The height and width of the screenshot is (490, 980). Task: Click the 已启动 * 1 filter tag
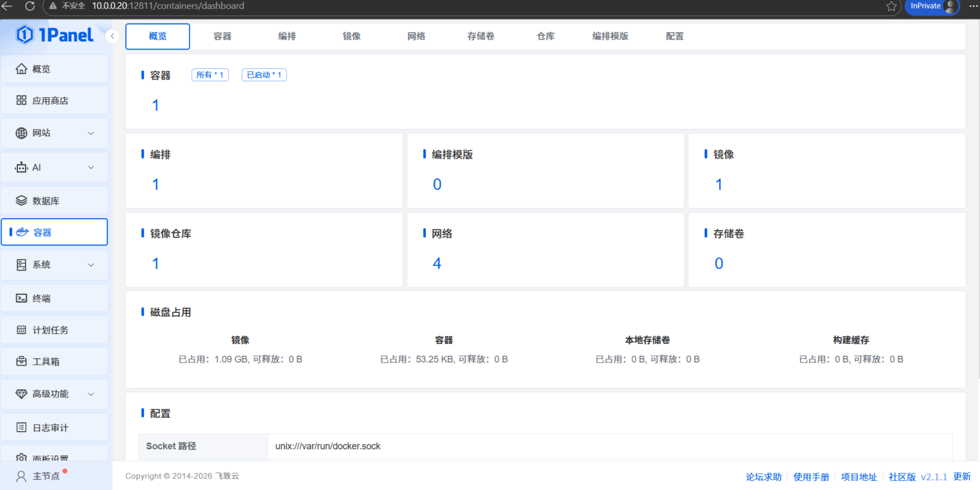(264, 75)
